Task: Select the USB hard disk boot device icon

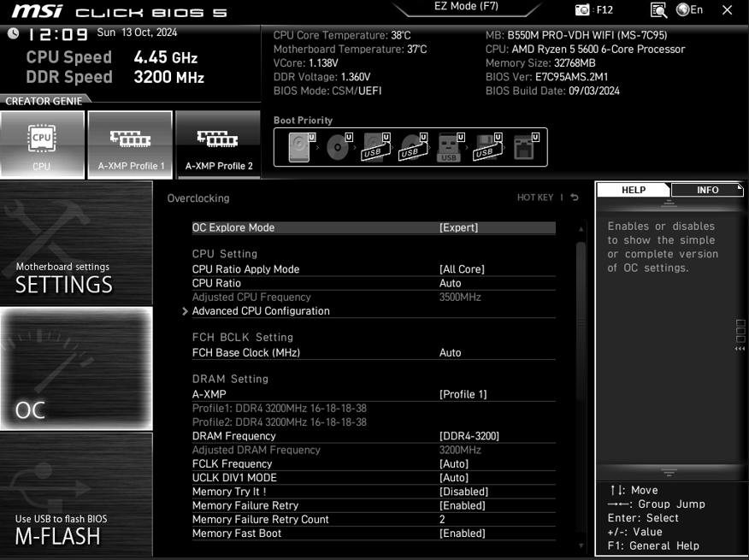Action: (x=375, y=147)
